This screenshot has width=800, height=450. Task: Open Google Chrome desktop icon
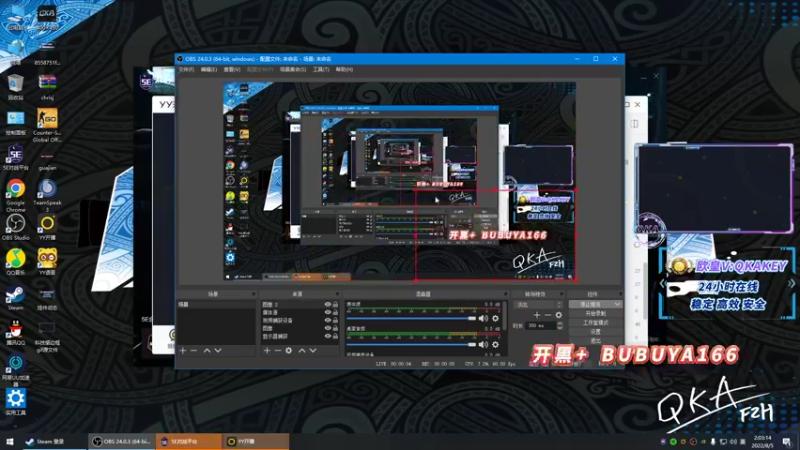click(x=15, y=196)
